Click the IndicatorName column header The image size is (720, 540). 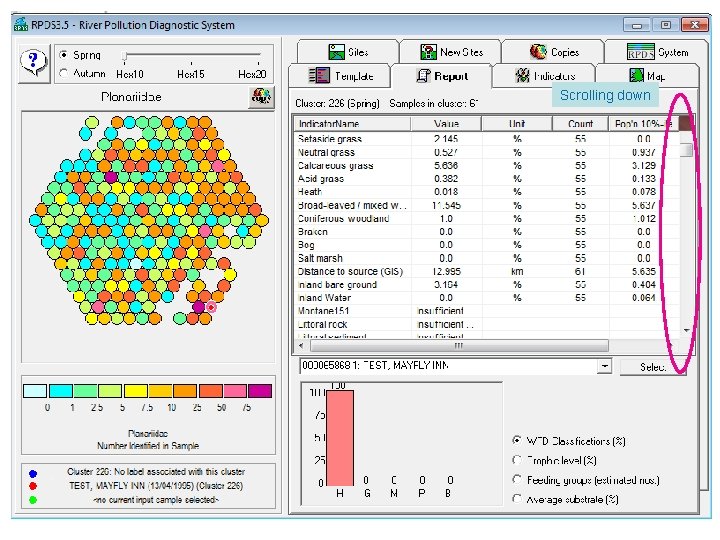(352, 124)
